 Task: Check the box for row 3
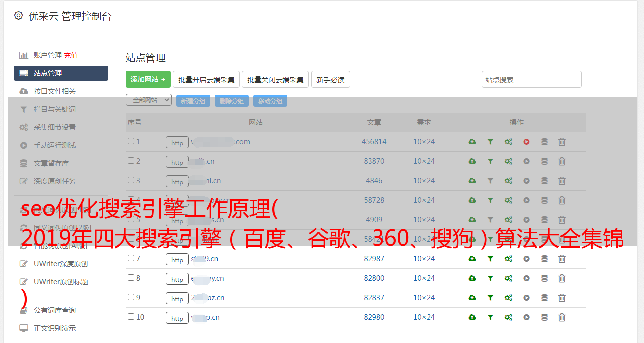point(131,180)
